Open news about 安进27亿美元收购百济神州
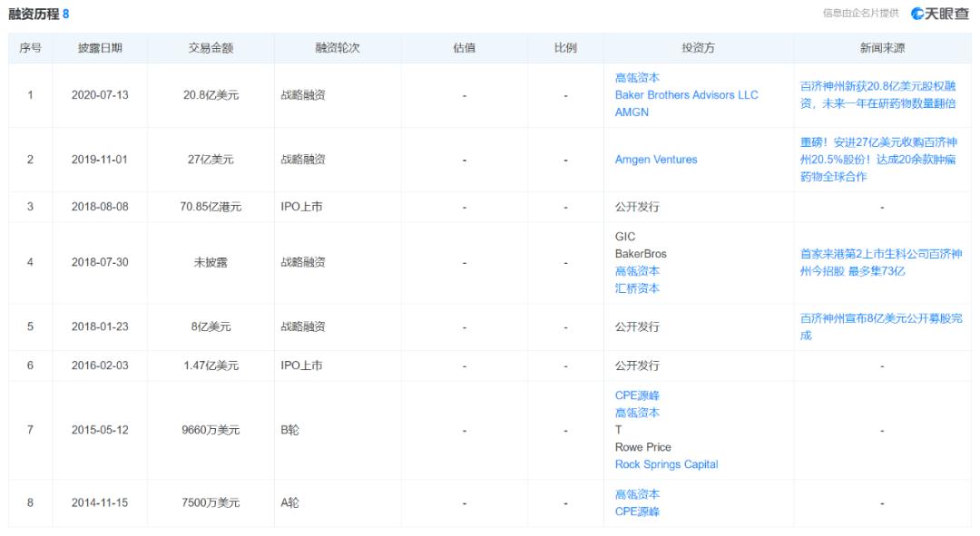The height and width of the screenshot is (536, 980). [879, 160]
